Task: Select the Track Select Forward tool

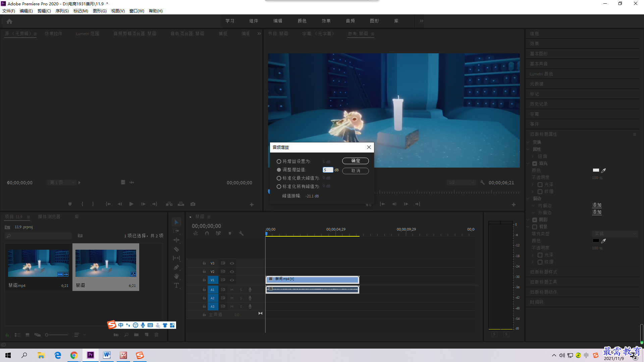Action: (176, 231)
